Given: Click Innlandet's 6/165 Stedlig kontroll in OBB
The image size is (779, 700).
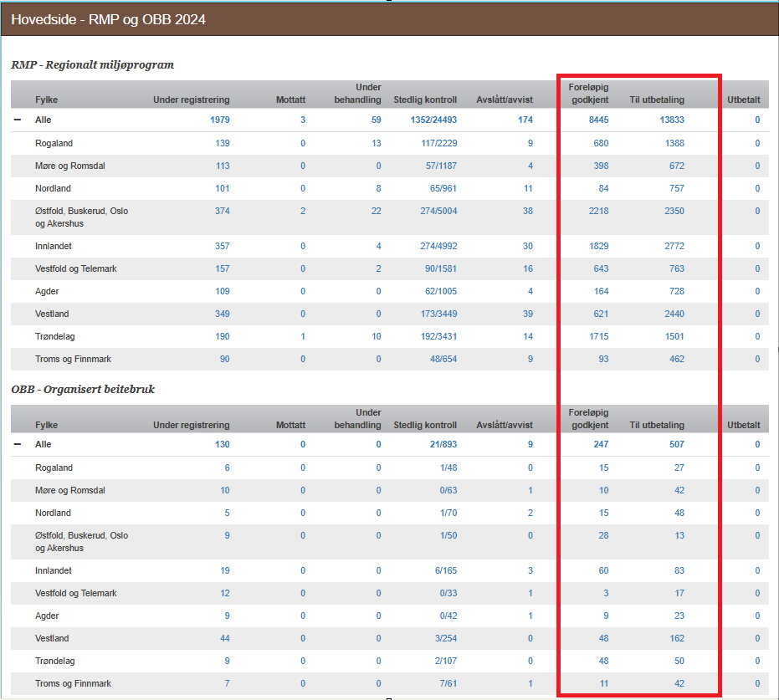Looking at the screenshot, I should coord(446,571).
